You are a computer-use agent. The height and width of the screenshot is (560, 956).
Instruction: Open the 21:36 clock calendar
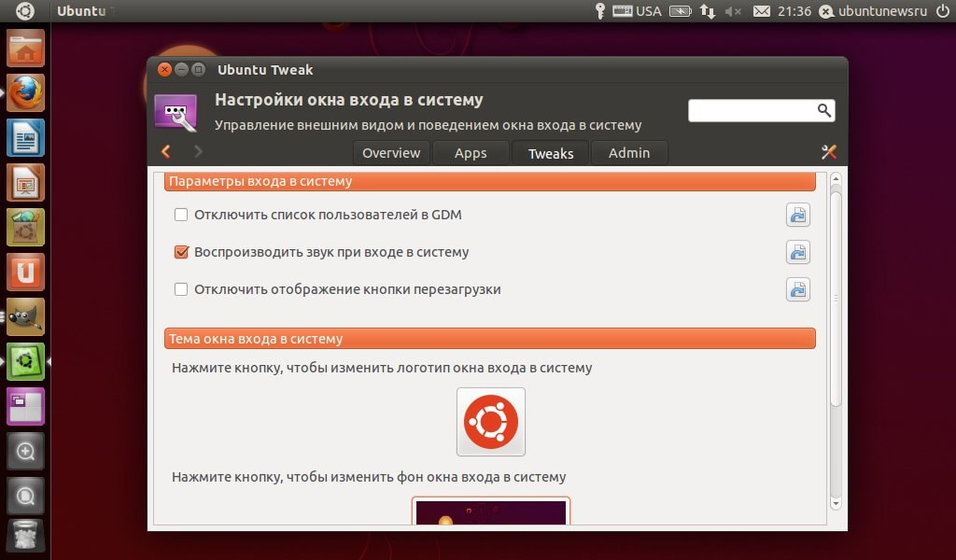794,11
